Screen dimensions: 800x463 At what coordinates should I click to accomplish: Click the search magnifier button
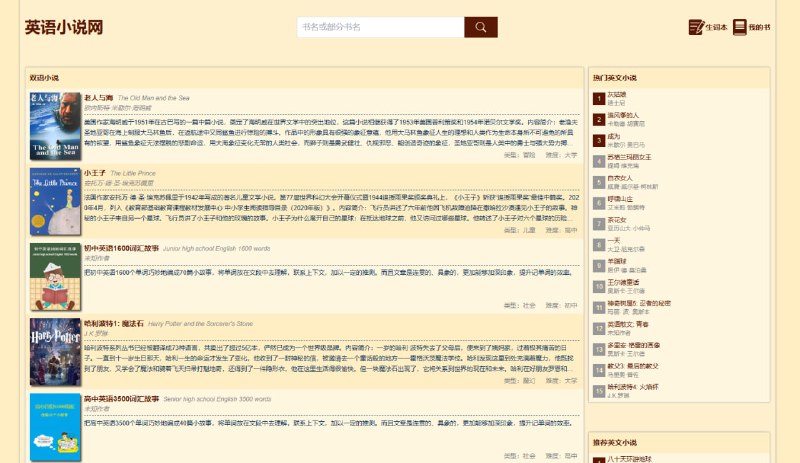[x=480, y=27]
